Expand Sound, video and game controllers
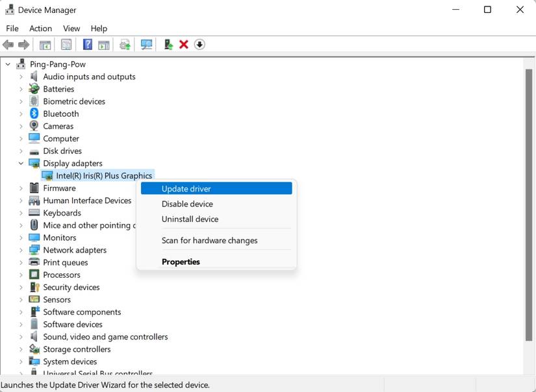 [21, 337]
